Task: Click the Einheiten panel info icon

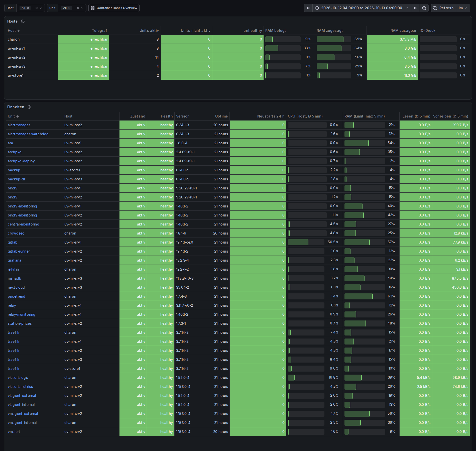Action: coord(29,107)
